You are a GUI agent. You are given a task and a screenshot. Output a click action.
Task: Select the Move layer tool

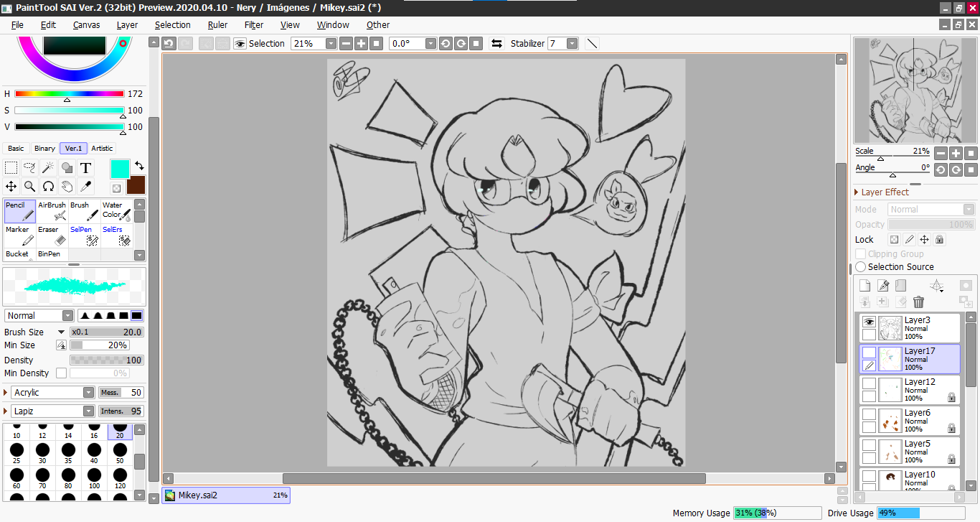click(11, 187)
